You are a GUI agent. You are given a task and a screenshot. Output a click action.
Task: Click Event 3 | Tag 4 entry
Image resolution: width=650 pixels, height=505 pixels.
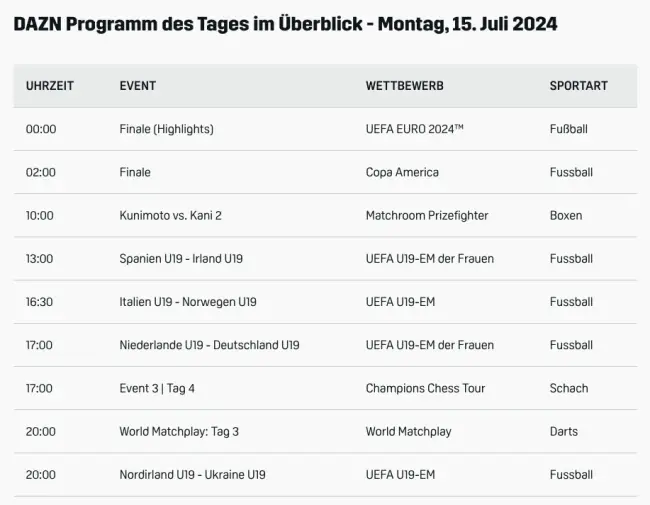[x=157, y=388]
